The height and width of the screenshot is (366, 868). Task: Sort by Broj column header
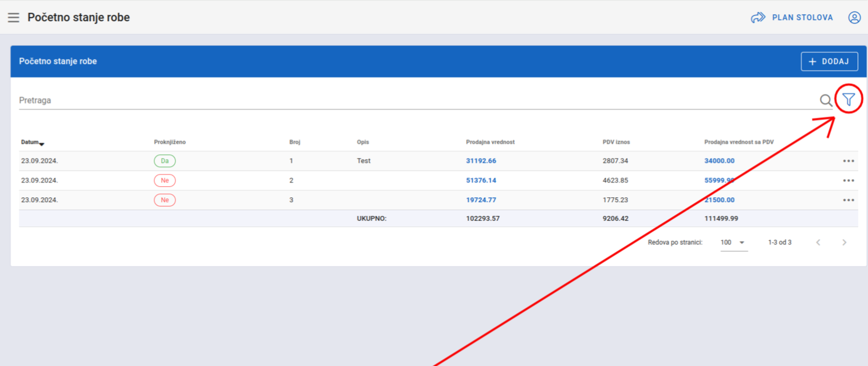point(295,142)
